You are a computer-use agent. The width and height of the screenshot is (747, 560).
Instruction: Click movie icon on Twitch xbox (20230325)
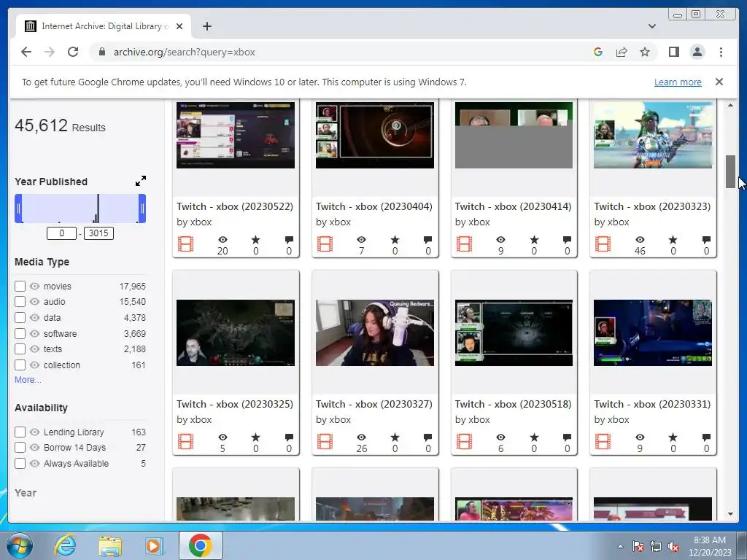coord(186,442)
